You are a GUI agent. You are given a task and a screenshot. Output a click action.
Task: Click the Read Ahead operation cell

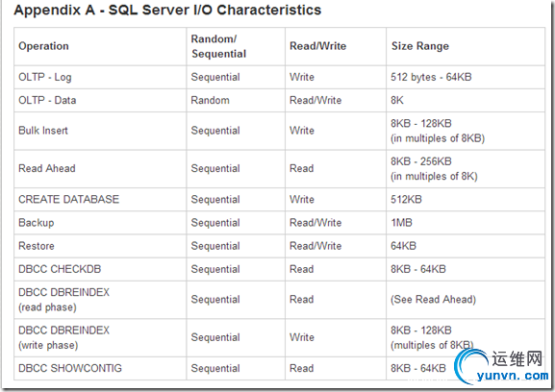click(x=100, y=168)
